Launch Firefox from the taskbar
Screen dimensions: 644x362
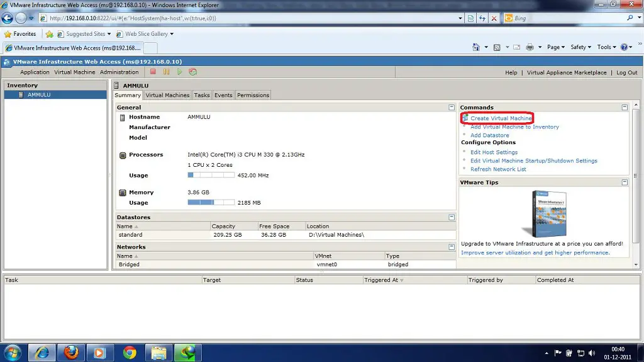[x=71, y=353]
